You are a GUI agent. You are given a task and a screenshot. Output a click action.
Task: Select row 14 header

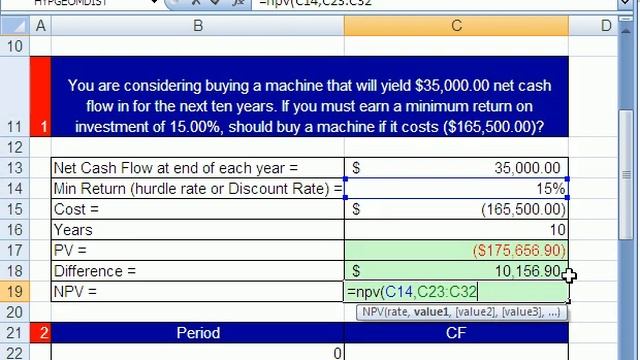15,189
